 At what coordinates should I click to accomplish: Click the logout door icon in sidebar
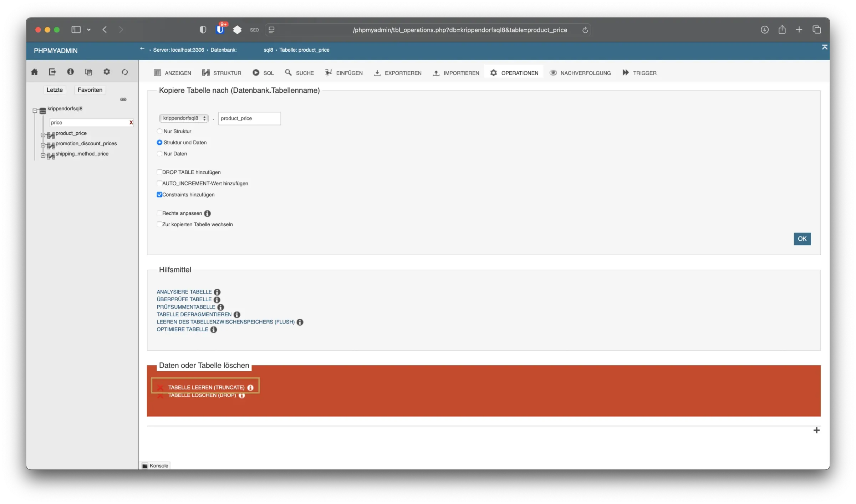coord(52,72)
